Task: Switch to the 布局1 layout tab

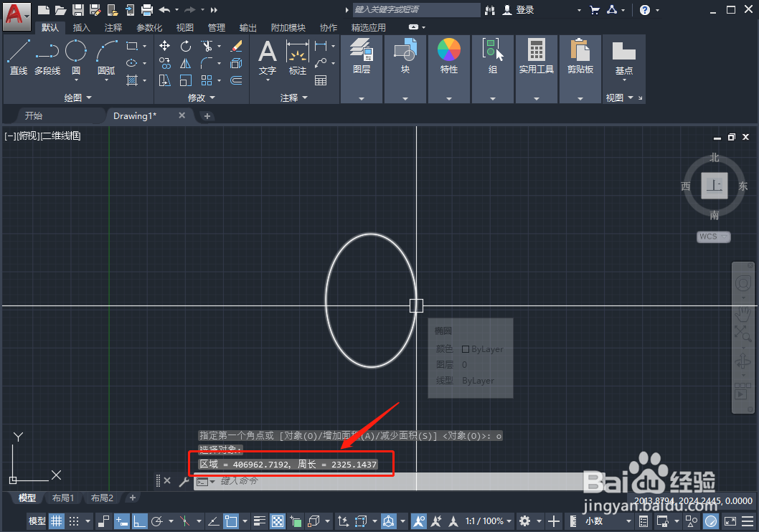Action: tap(63, 498)
